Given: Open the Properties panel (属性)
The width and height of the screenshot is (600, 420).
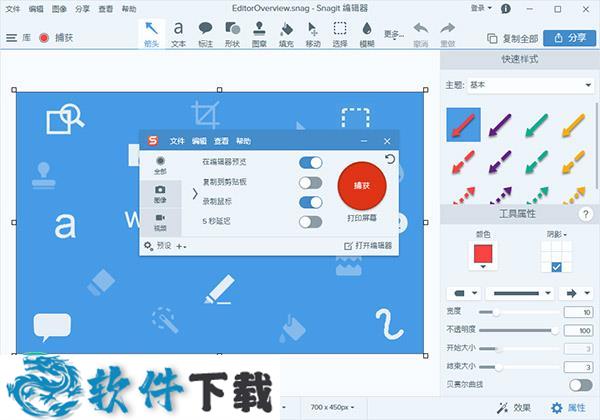Looking at the screenshot, I should click(568, 408).
